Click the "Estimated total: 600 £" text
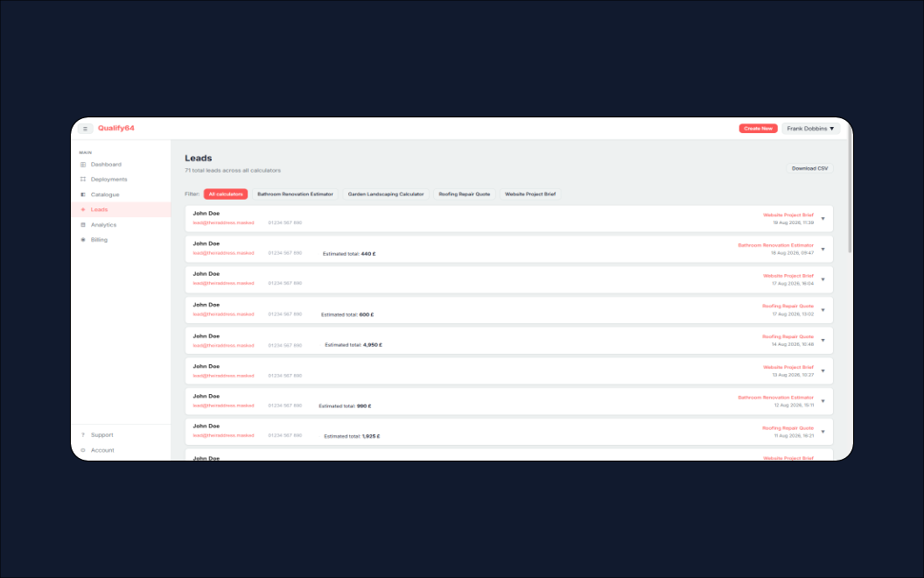 click(347, 315)
